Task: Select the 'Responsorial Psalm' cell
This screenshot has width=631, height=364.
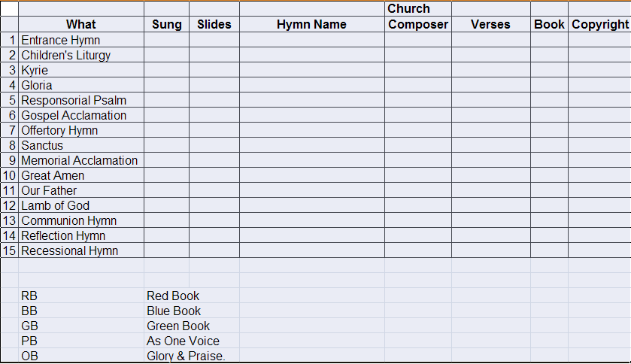Action: pyautogui.click(x=81, y=100)
